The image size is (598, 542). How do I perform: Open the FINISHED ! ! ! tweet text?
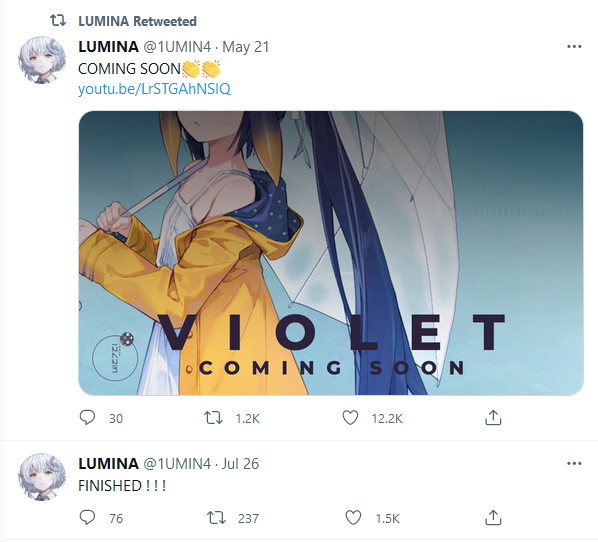click(122, 486)
